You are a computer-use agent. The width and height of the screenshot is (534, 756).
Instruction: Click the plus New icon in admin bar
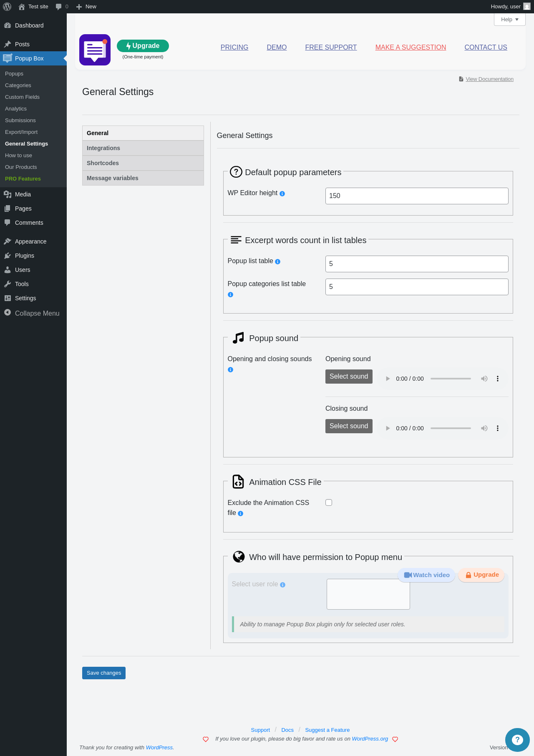point(79,7)
